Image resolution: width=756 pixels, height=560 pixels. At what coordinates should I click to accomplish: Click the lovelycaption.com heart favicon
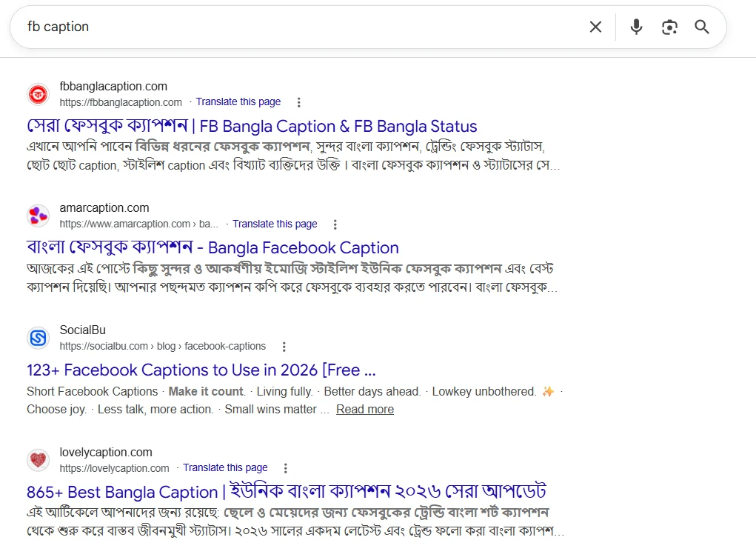[38, 460]
